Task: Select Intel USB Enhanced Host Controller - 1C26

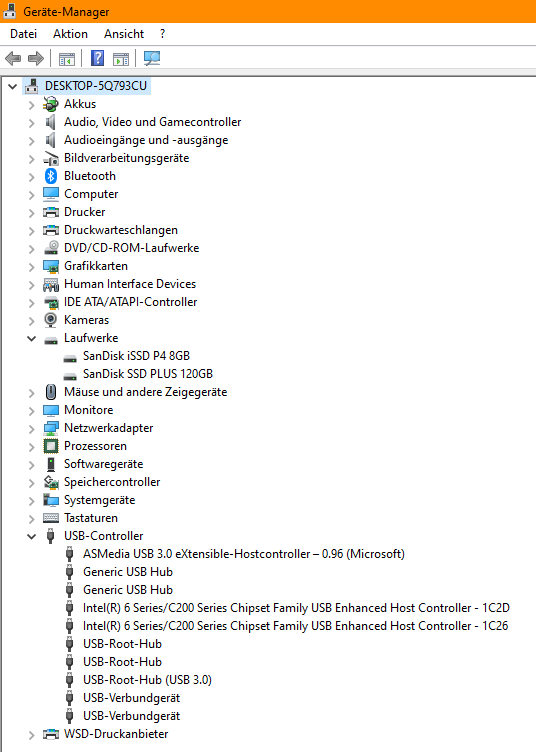Action: coord(295,626)
